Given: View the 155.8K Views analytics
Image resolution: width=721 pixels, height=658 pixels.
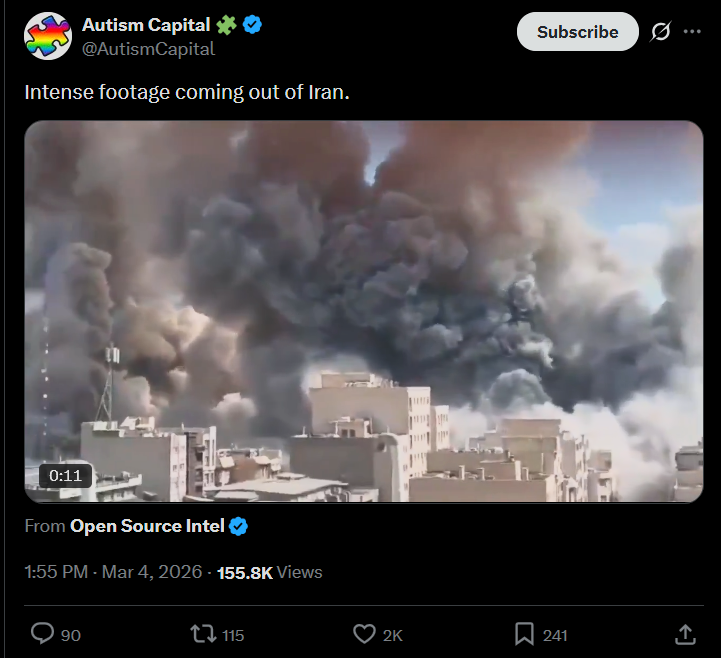Looking at the screenshot, I should 269,572.
